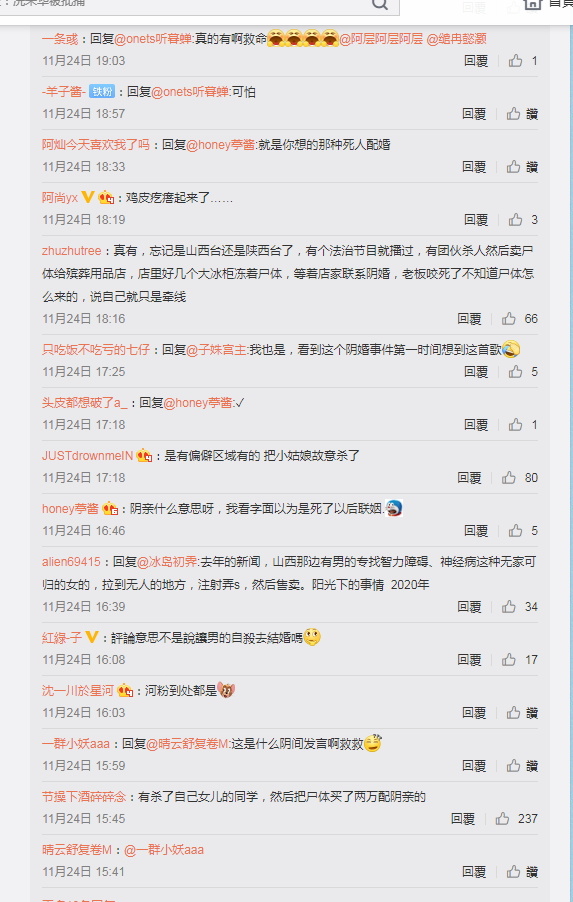Like 紅綠-子's comment with 17 likes
The height and width of the screenshot is (902, 573).
pyautogui.click(x=508, y=659)
